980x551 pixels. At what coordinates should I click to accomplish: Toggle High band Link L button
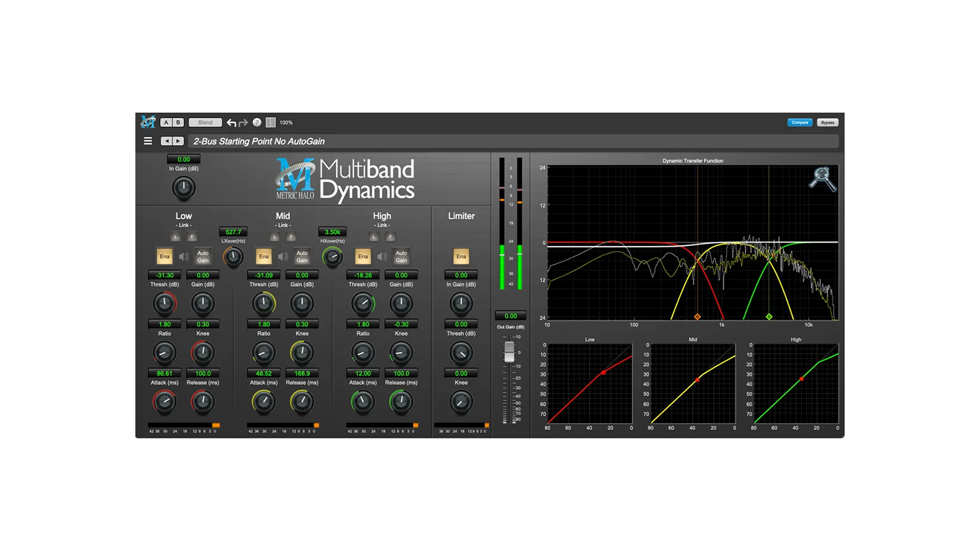pyautogui.click(x=374, y=236)
